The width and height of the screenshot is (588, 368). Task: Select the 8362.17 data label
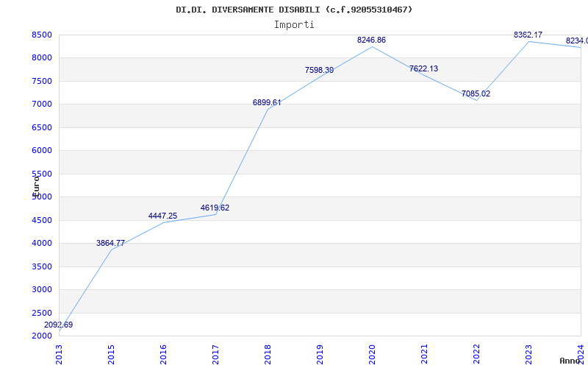click(528, 35)
